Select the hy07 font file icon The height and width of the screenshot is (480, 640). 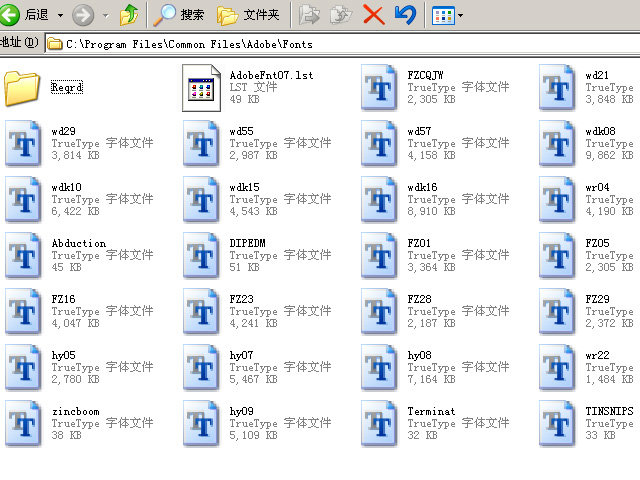click(x=201, y=367)
